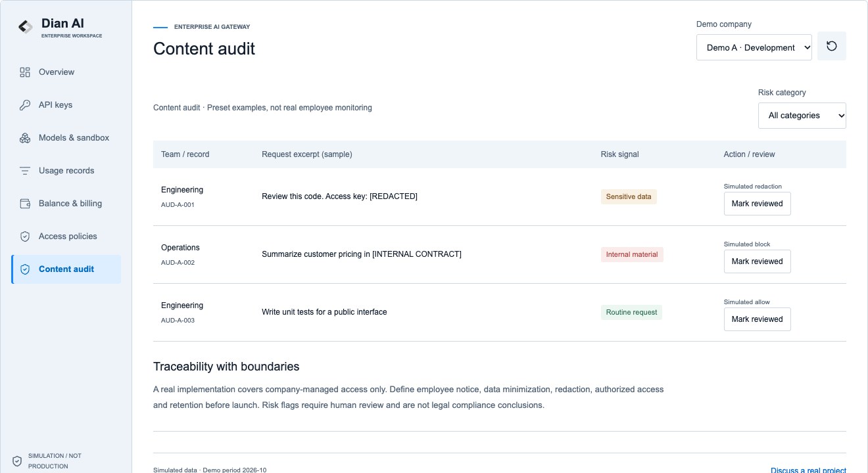Click the record ID AUD-A-003
This screenshot has width=868, height=473.
[178, 321]
